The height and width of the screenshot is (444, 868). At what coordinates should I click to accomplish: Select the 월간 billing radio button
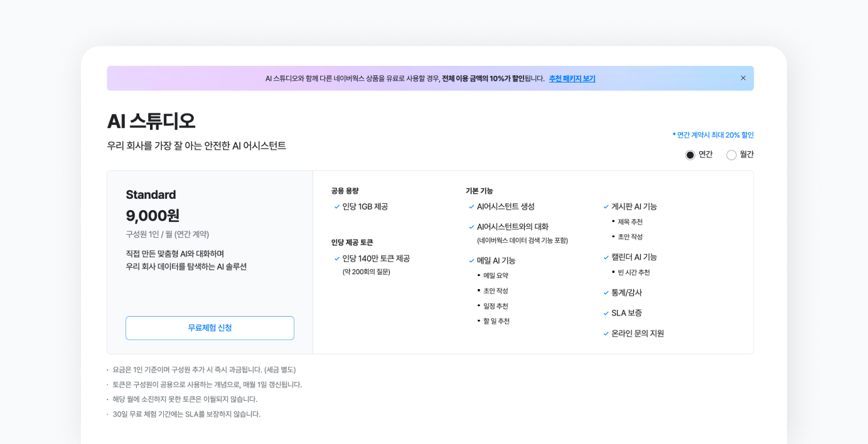tap(731, 154)
